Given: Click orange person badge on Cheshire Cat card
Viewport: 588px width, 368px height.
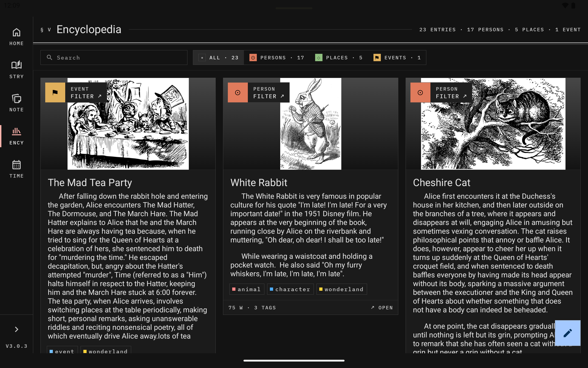Looking at the screenshot, I should (x=420, y=92).
